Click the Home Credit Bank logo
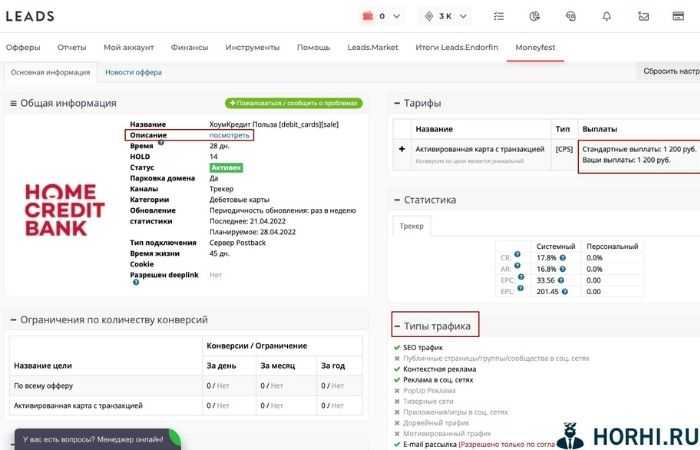Screen dimensions: 700x450 [65, 210]
